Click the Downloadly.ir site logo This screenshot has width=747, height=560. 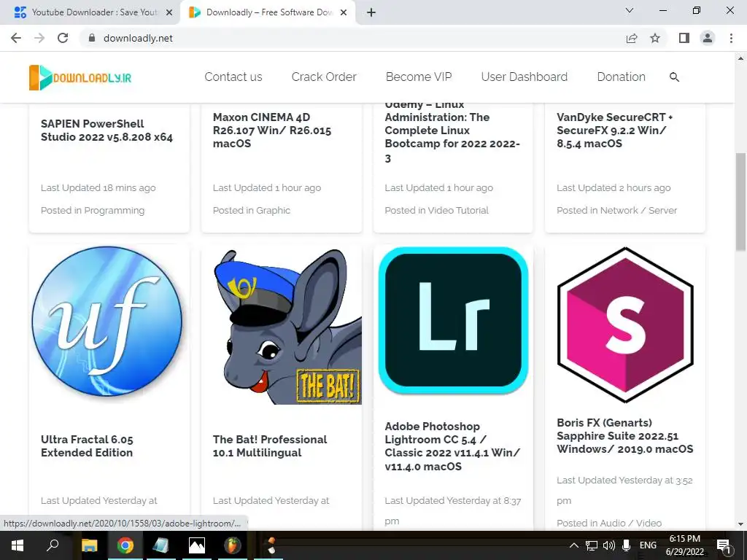point(80,77)
